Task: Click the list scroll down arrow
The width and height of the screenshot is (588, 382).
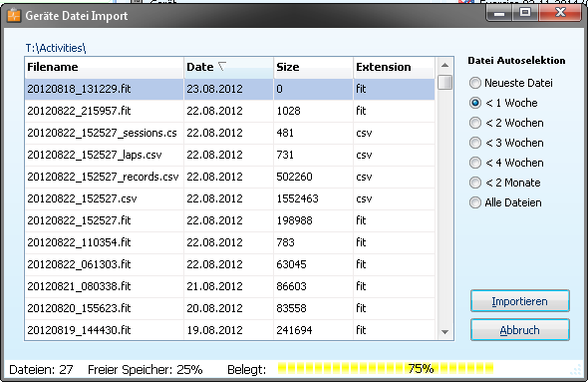Action: [444, 332]
